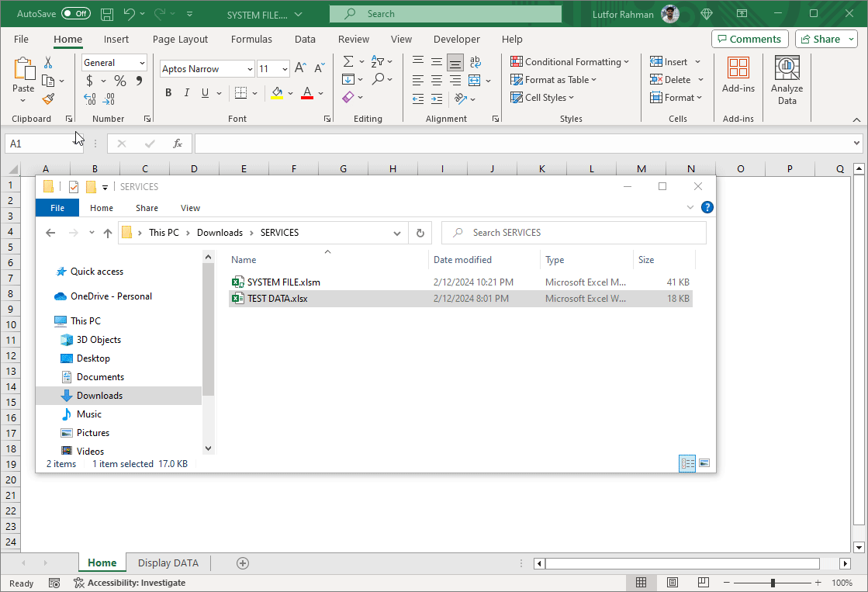The width and height of the screenshot is (868, 592).
Task: Open the font size 11 dropdown
Action: 285,69
